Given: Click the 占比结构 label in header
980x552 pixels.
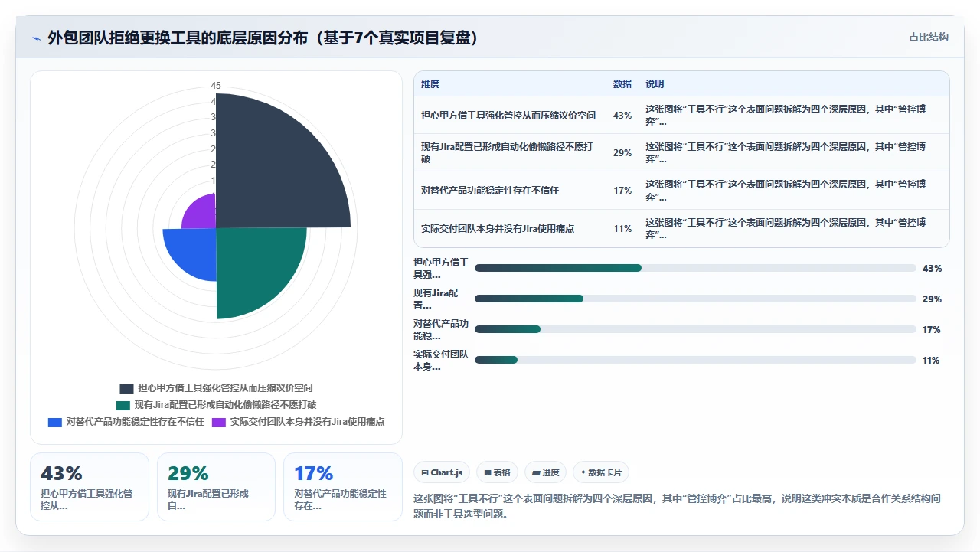Looking at the screenshot, I should tap(929, 37).
